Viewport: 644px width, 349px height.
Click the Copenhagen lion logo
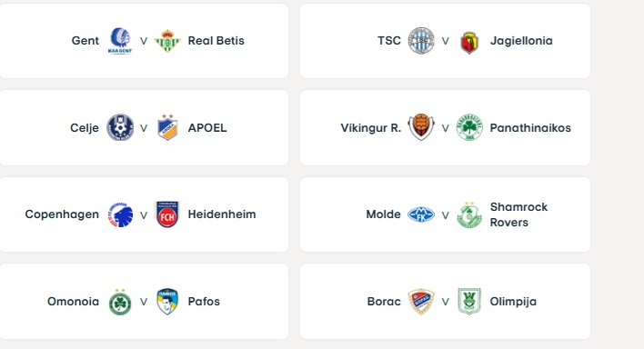click(x=120, y=214)
